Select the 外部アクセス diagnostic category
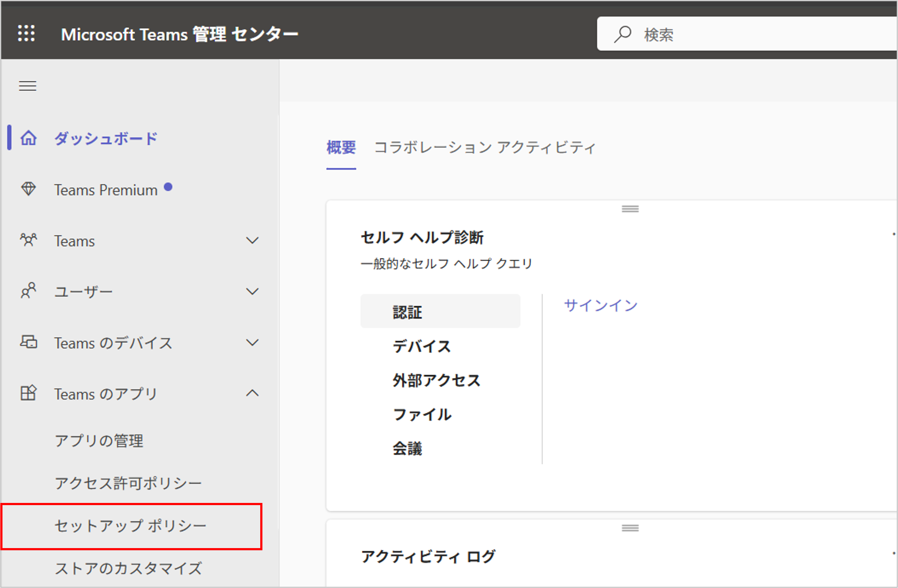Image resolution: width=898 pixels, height=588 pixels. point(436,380)
